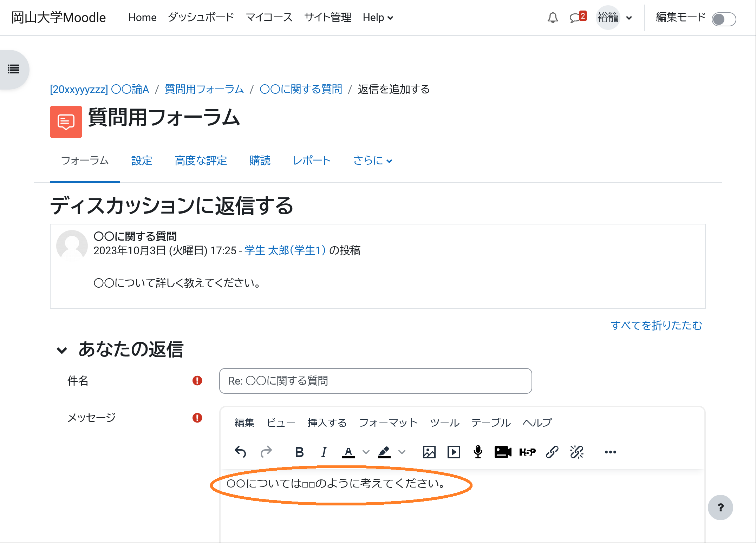Open the 学生 太郎(学生1) profile link

[x=285, y=250]
